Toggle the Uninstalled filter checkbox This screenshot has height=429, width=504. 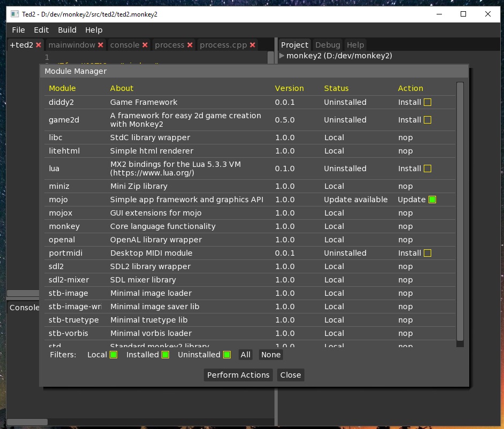point(227,355)
